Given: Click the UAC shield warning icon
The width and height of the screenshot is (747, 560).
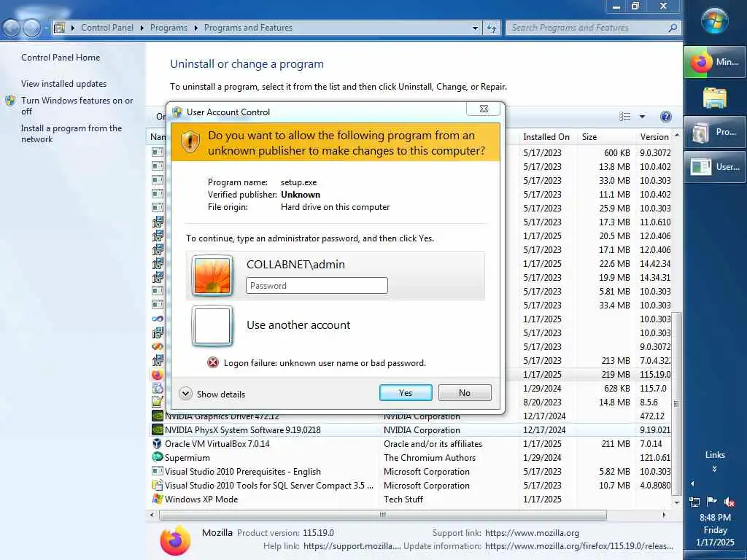Looking at the screenshot, I should pos(190,142).
